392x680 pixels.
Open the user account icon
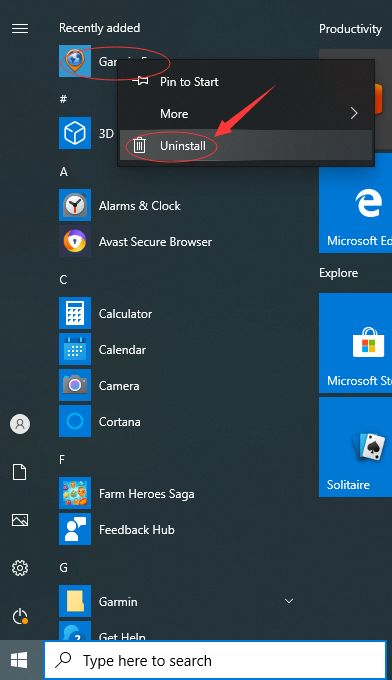[x=20, y=424]
